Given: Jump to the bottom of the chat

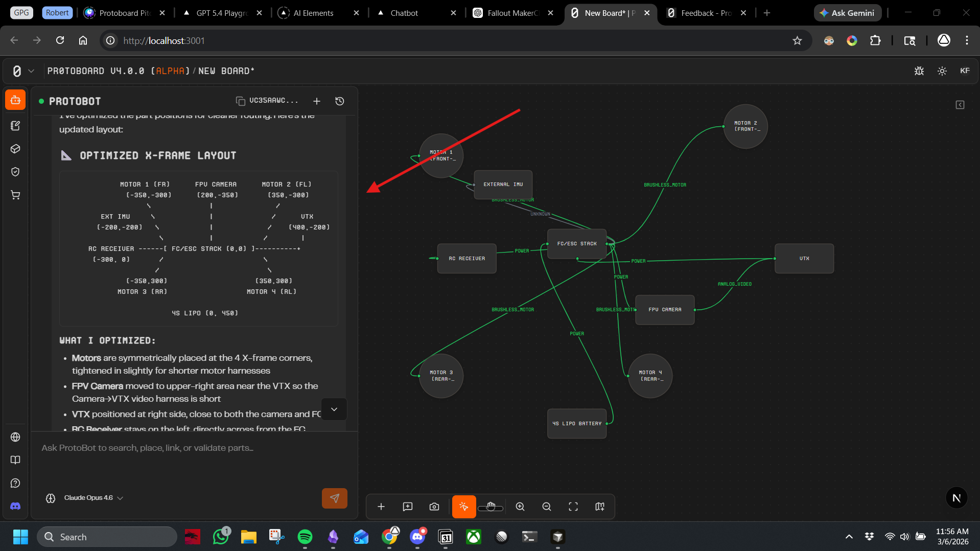Looking at the screenshot, I should tap(334, 409).
